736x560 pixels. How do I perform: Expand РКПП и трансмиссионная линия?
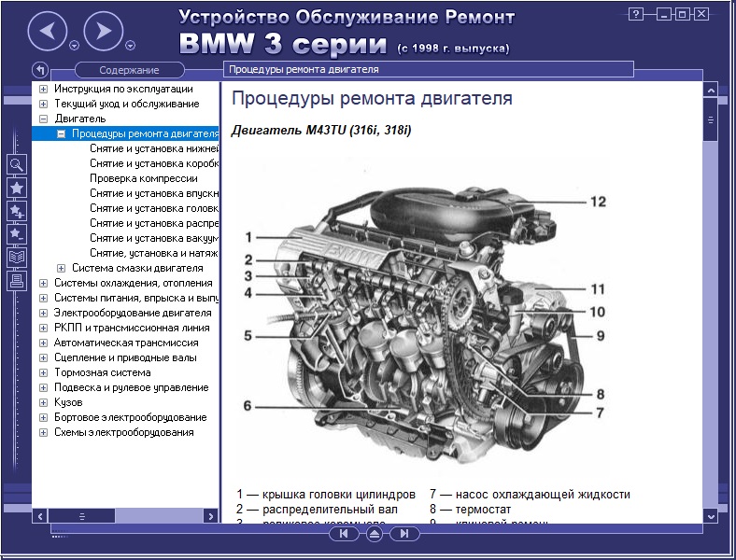[43, 328]
